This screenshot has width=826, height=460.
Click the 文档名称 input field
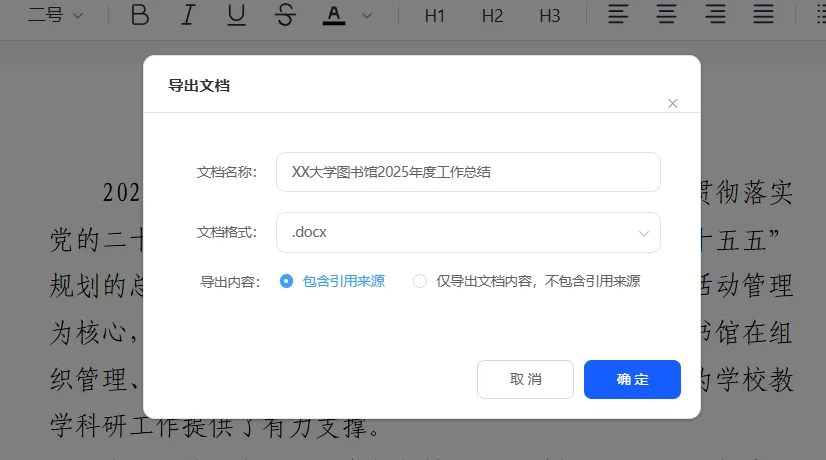pyautogui.click(x=468, y=172)
